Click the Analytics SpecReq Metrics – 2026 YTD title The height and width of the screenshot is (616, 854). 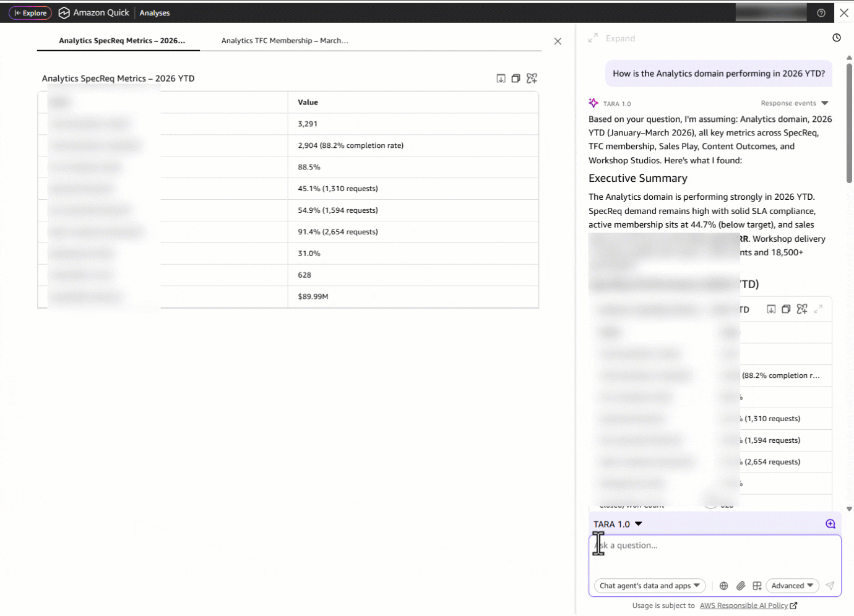click(x=118, y=79)
